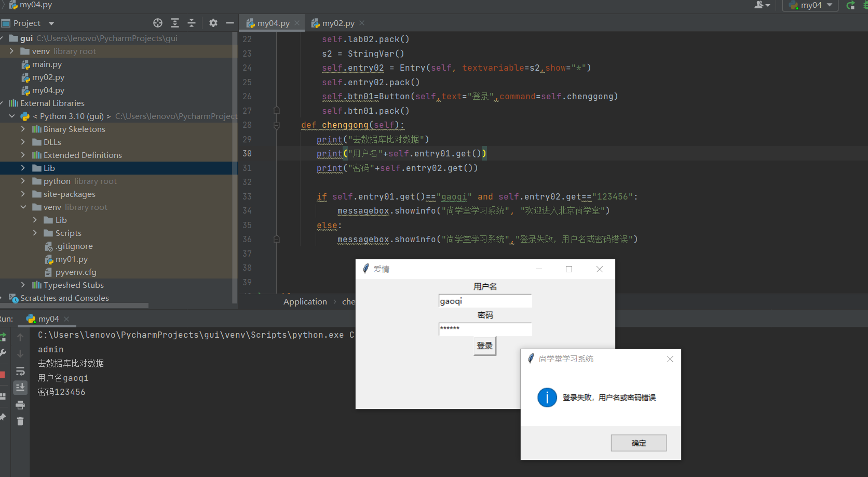This screenshot has width=868, height=477.
Task: Print the console output with the printer icon
Action: (x=20, y=405)
